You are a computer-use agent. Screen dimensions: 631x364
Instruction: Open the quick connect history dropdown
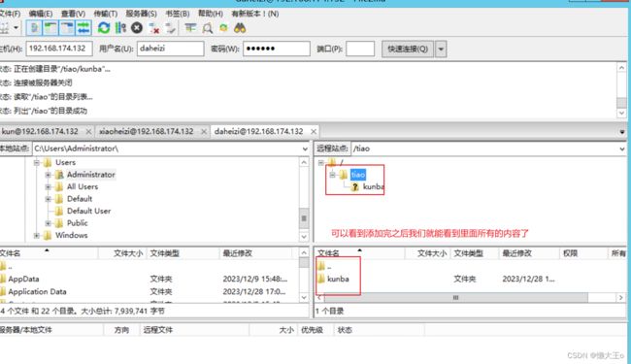[x=441, y=50]
